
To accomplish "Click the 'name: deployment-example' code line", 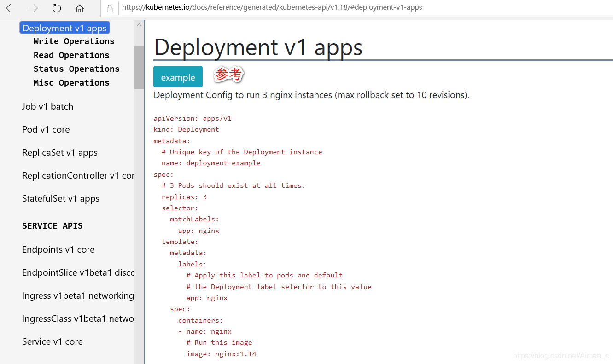I will click(x=211, y=163).
